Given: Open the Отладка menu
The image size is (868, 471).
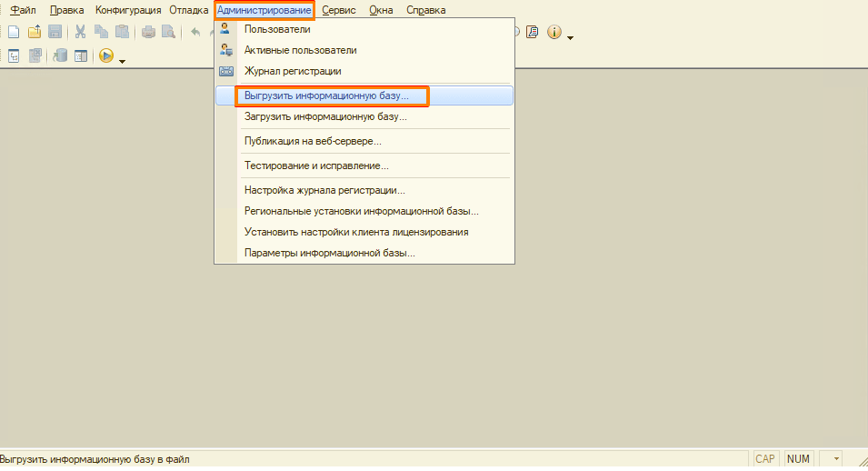Looking at the screenshot, I should click(188, 10).
